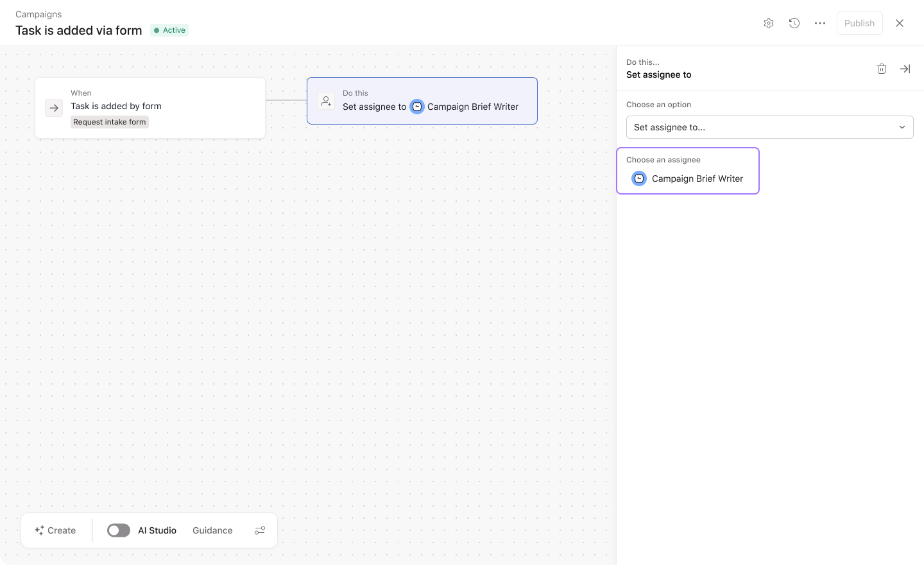Click the Active status badge
Image resolution: width=924 pixels, height=565 pixels.
pyautogui.click(x=169, y=30)
